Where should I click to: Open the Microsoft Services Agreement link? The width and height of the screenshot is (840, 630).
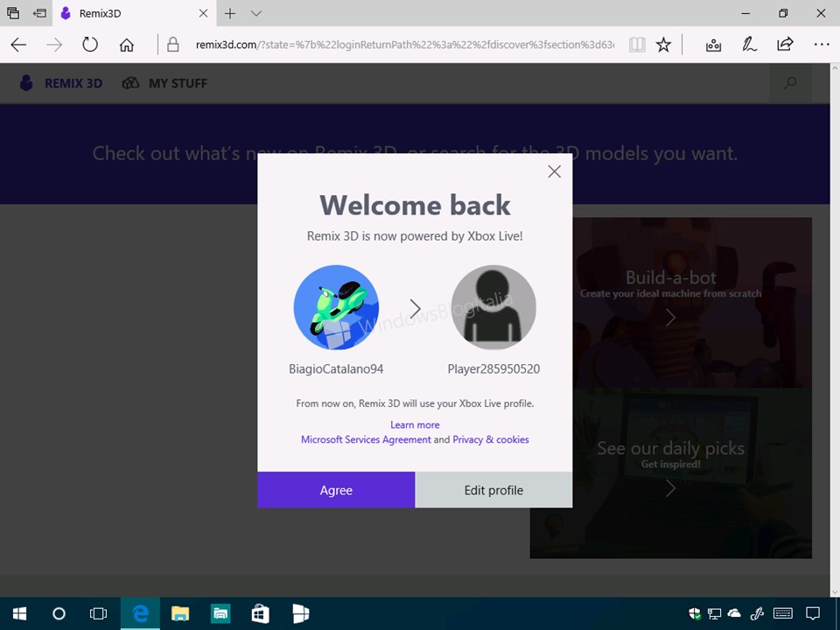click(x=366, y=439)
